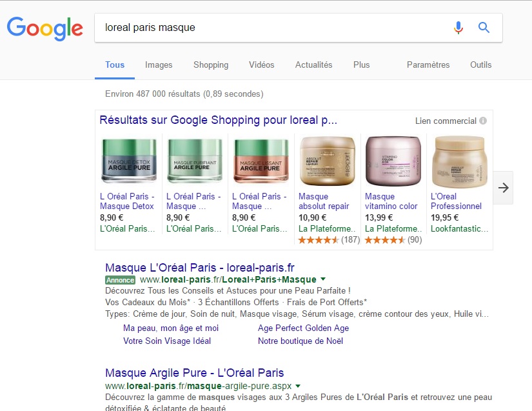This screenshot has height=411, width=532.
Task: Click the Absolut Repair jar image
Action: pos(328,161)
